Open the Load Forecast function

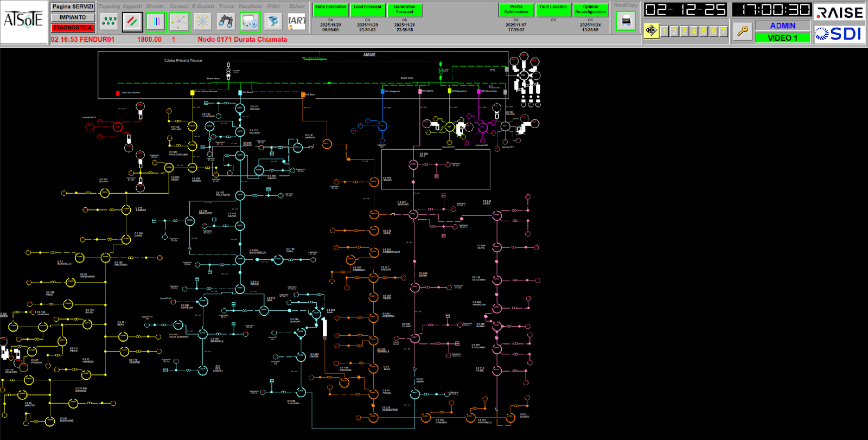pyautogui.click(x=367, y=10)
